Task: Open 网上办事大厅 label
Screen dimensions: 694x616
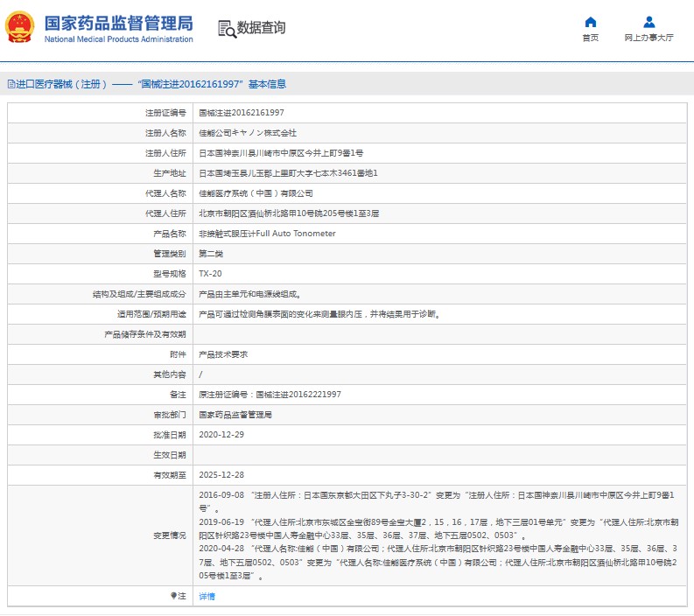Action: coord(648,38)
